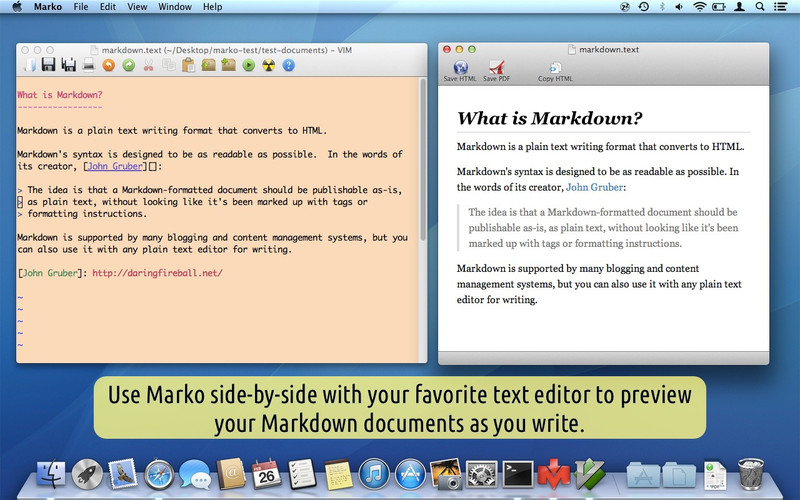The width and height of the screenshot is (800, 500).
Task: Open the File menu
Action: tap(81, 7)
